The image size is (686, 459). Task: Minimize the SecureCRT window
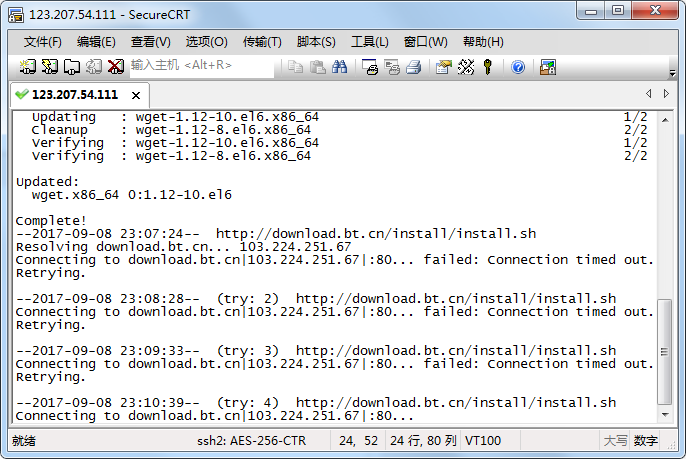tap(591, 11)
